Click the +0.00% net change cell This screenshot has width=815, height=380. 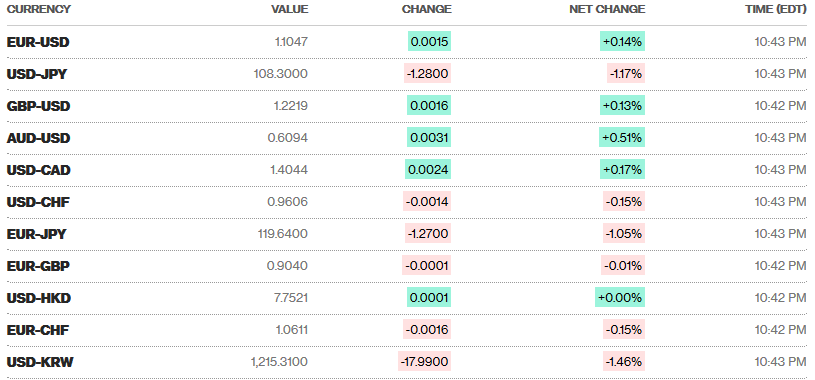pos(620,298)
